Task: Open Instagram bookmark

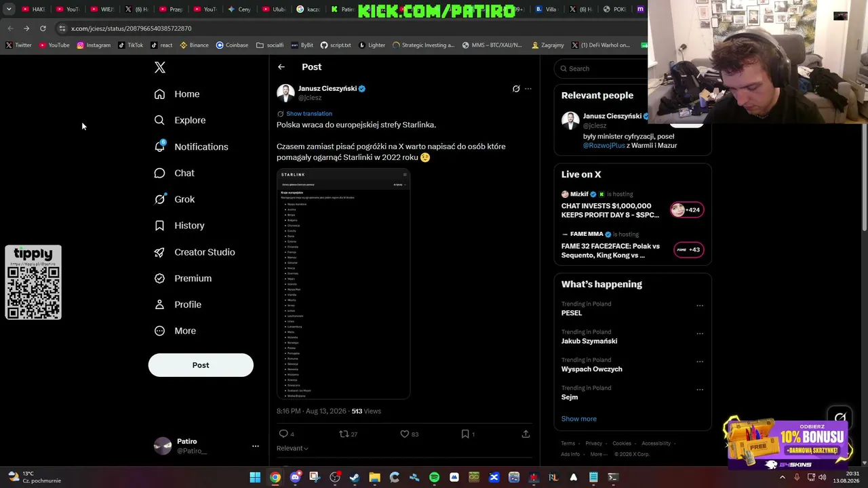Action: (94, 45)
